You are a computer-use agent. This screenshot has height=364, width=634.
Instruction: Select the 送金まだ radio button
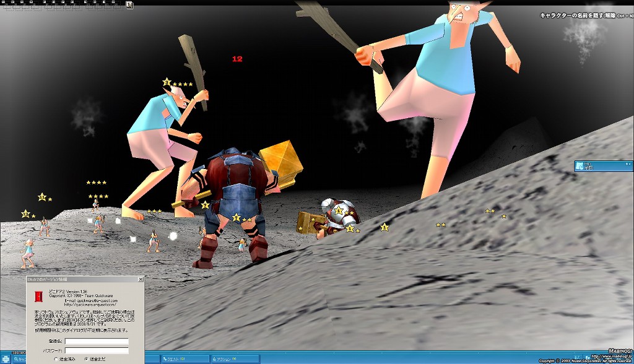coord(85,358)
